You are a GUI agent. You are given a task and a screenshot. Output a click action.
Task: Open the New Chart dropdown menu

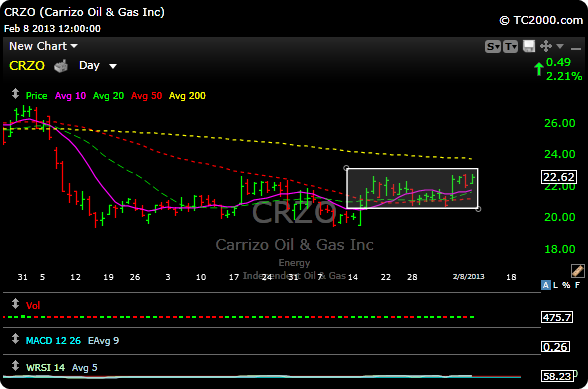click(43, 46)
